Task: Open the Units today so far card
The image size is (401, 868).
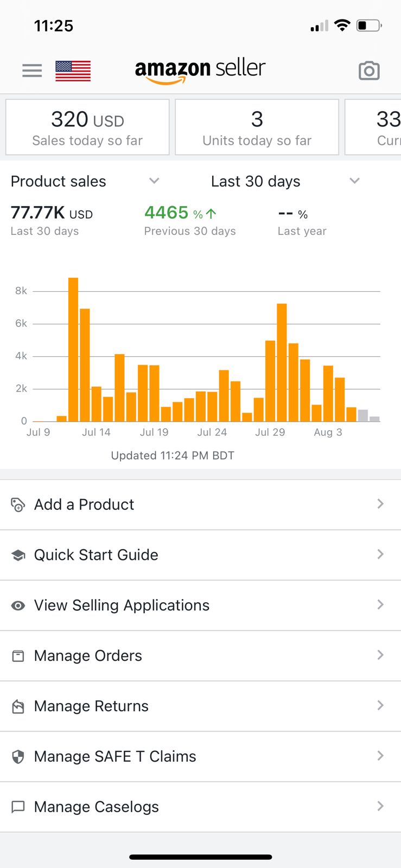Action: [x=257, y=127]
